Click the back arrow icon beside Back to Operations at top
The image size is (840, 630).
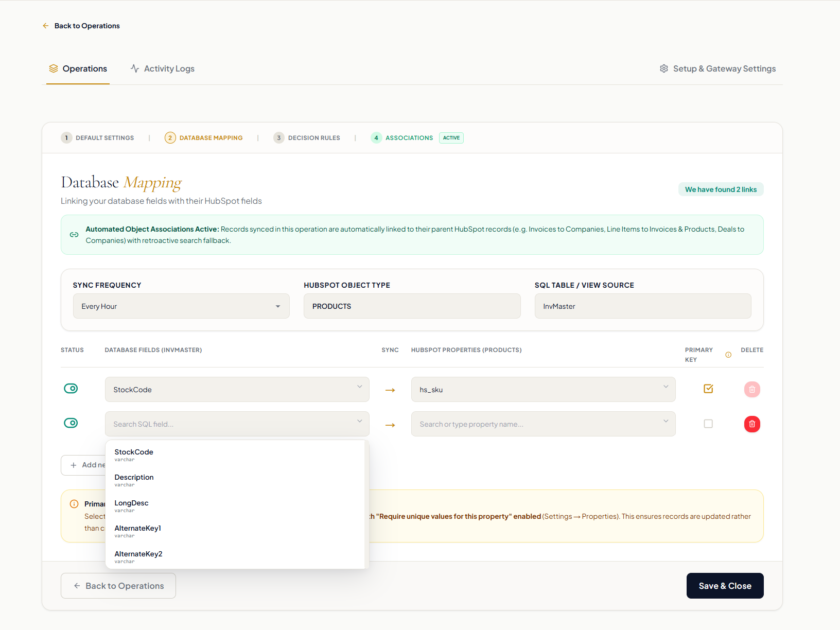click(46, 26)
